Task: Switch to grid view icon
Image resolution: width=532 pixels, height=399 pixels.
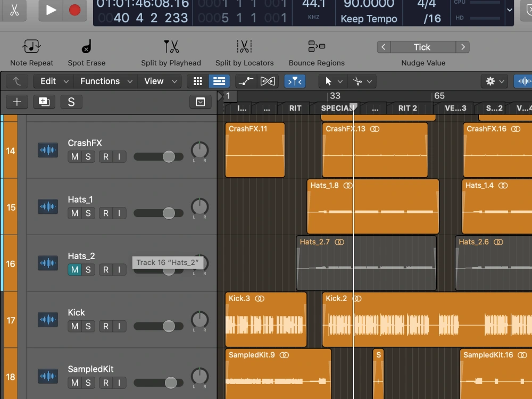Action: [197, 81]
